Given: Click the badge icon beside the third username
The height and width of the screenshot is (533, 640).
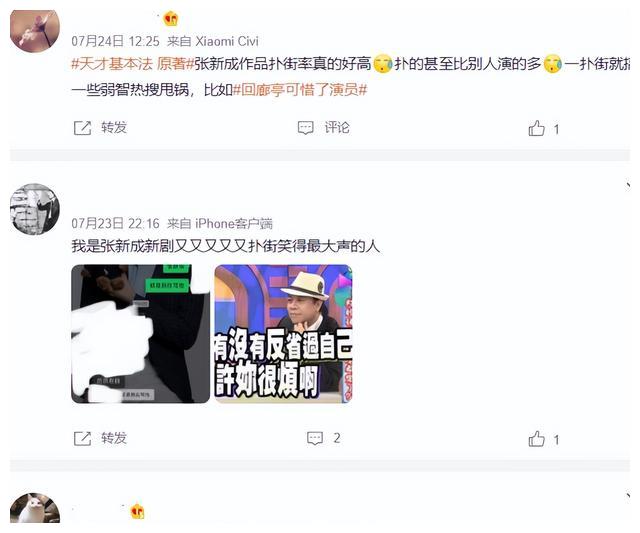Looking at the screenshot, I should (137, 511).
